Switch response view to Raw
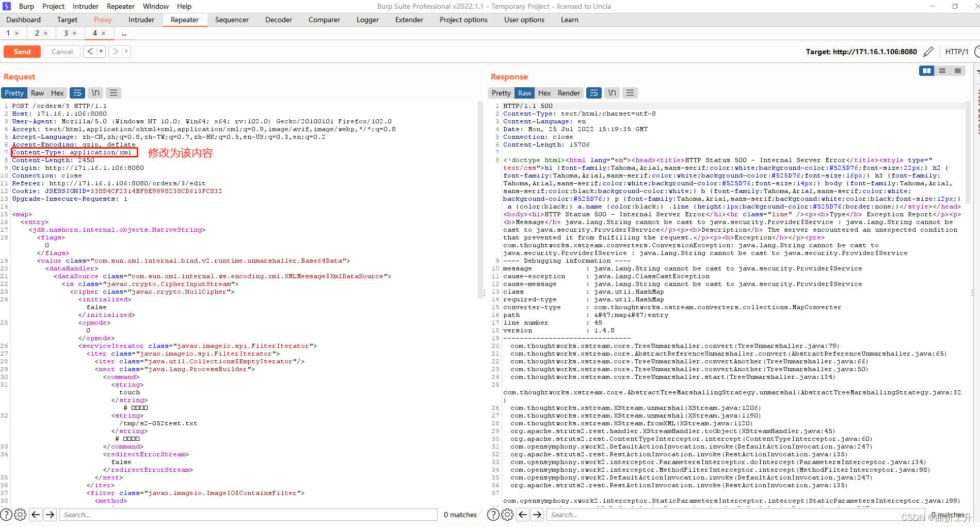 pyautogui.click(x=524, y=93)
